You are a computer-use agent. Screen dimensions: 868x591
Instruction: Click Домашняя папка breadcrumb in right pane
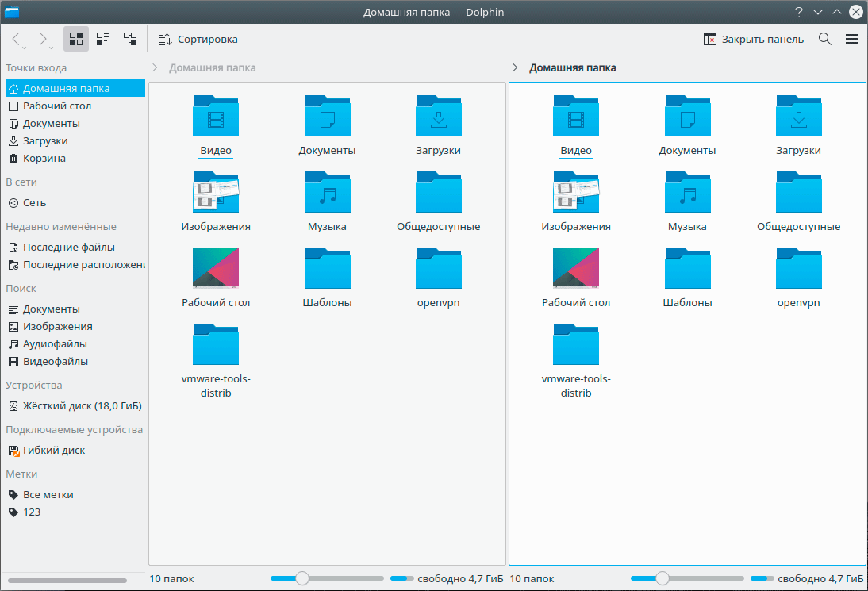[572, 67]
